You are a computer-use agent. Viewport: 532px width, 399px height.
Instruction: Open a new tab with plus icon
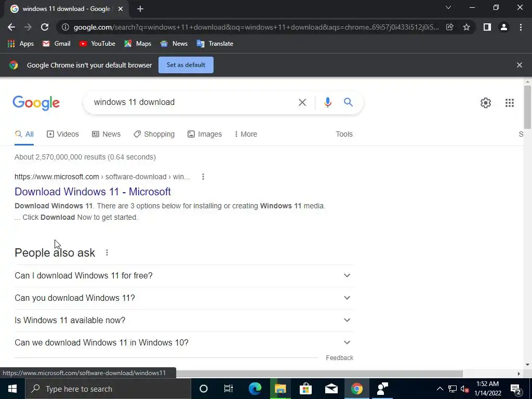pyautogui.click(x=140, y=9)
